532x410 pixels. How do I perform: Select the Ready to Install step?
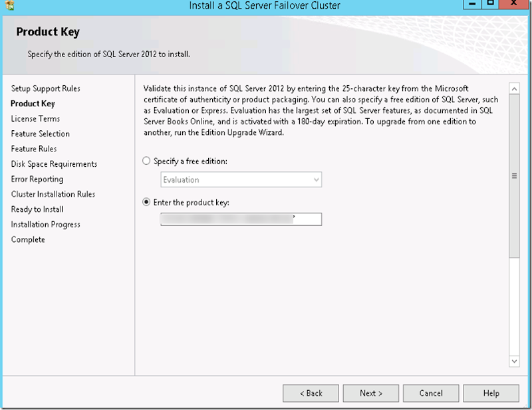[37, 209]
